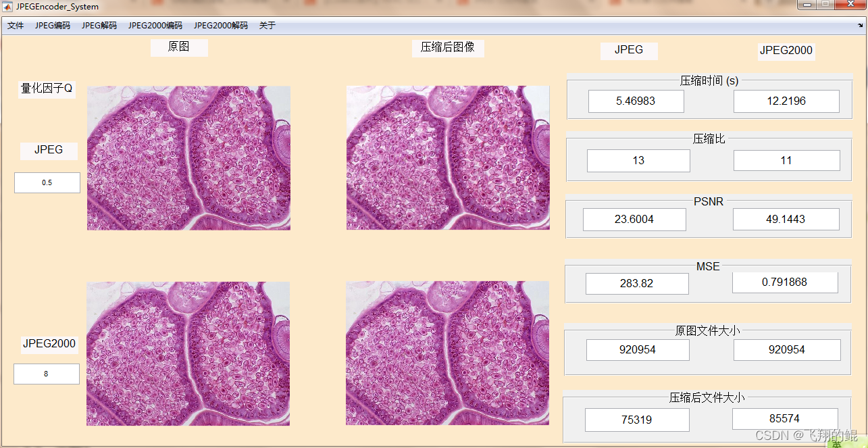Click the MSE panel title
Screen dimensions: 868x448
pos(708,266)
